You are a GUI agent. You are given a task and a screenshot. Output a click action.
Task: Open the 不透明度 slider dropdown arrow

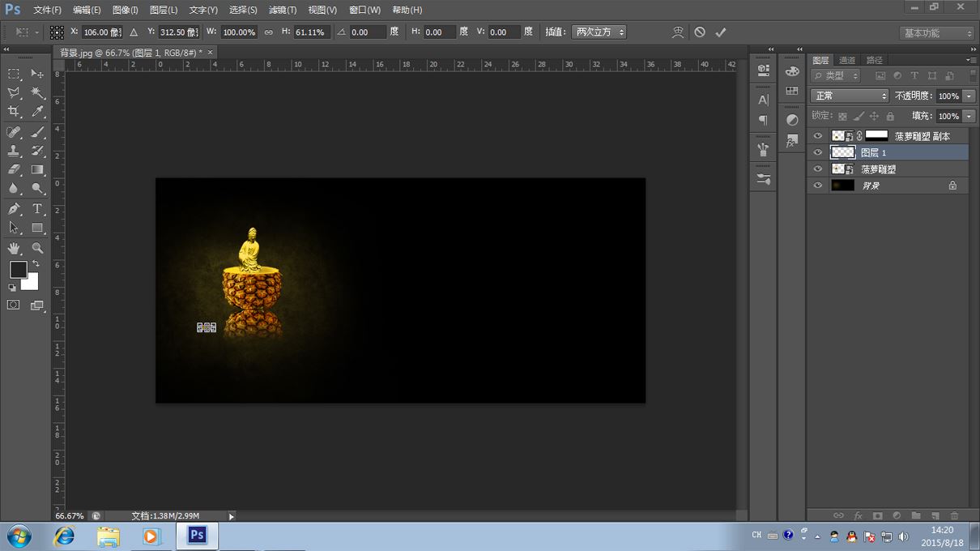click(969, 96)
